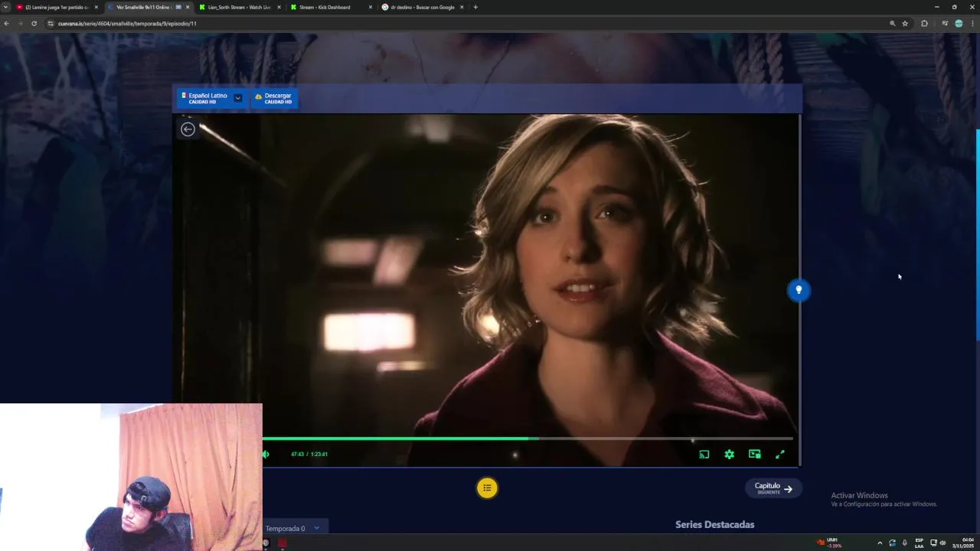
Task: Close the Kick Dashboard tab
Action: point(371,7)
